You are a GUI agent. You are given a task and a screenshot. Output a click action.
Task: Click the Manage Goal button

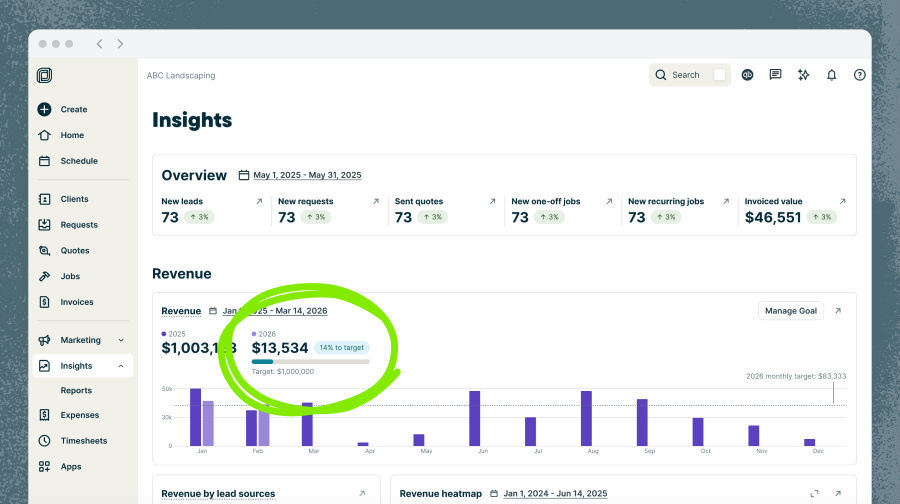tap(790, 311)
